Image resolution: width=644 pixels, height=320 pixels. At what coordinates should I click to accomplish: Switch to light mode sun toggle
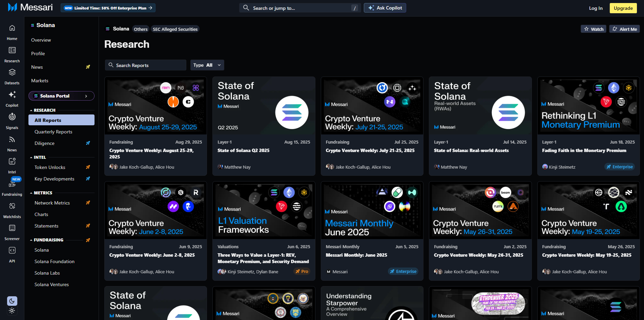(x=12, y=311)
